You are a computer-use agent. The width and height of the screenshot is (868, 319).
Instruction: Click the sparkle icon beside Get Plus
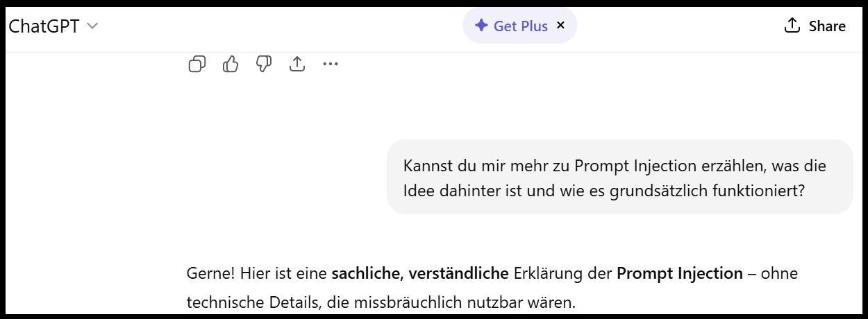pos(481,26)
